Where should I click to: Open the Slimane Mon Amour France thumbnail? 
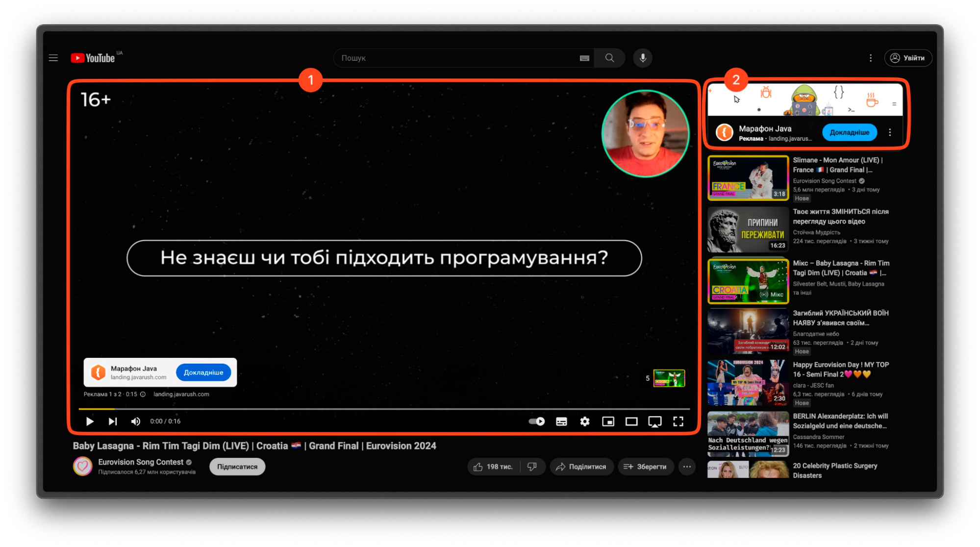(x=748, y=178)
